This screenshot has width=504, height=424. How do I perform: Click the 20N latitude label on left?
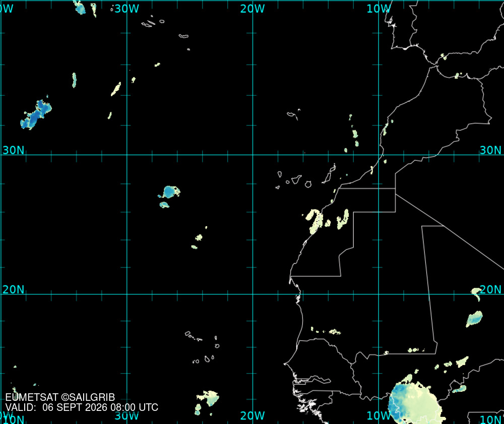point(13,290)
